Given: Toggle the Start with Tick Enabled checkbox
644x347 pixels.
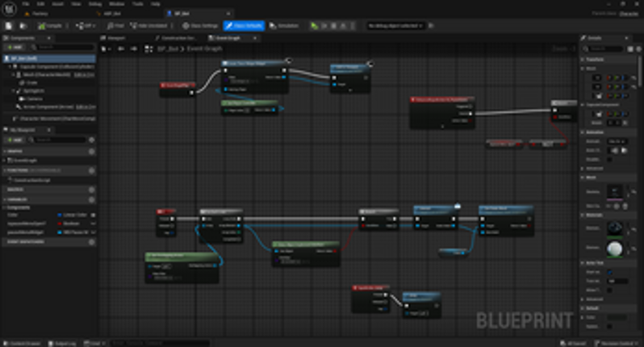Looking at the screenshot, I should point(610,272).
